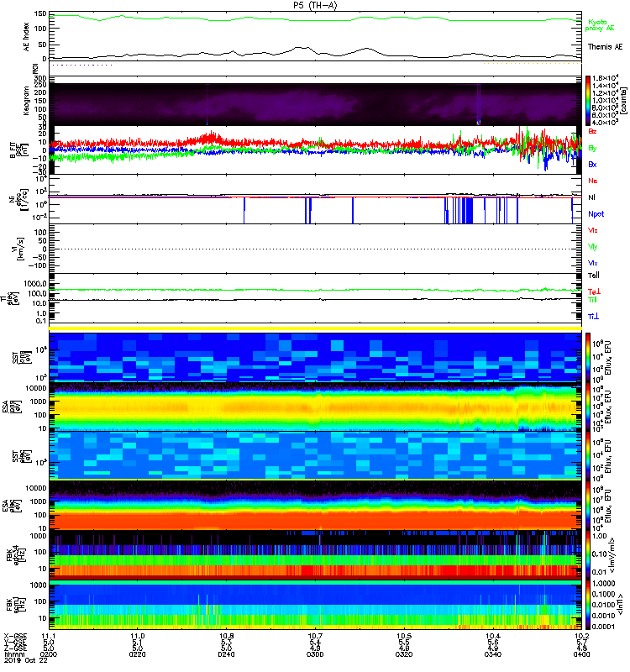Click the AE Index axis label
Image resolution: width=630 pixels, height=672 pixels.
click(27, 37)
